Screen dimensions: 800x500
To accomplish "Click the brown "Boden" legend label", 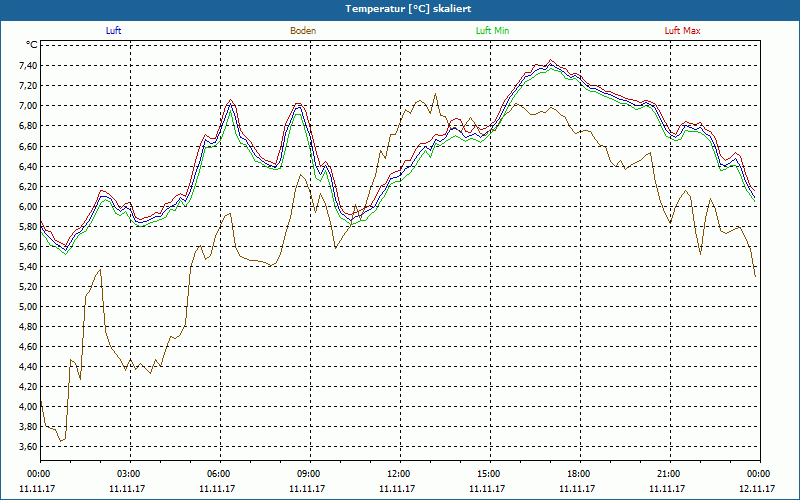I will 303,31.
